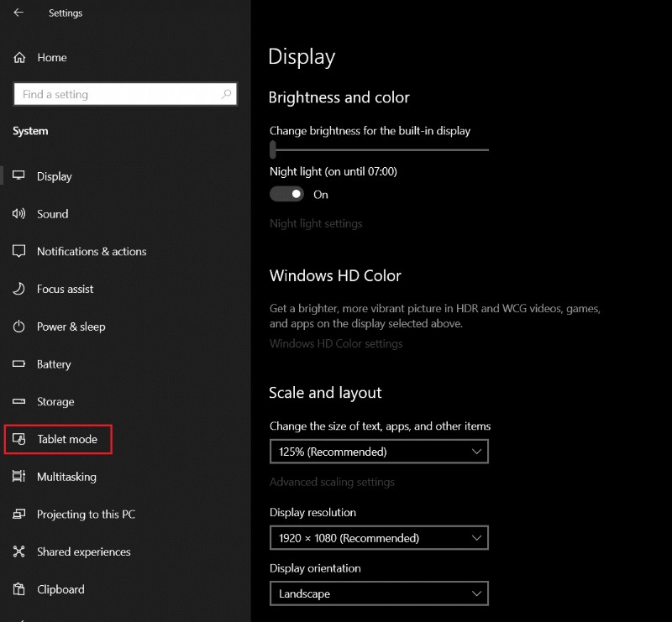The width and height of the screenshot is (672, 622).
Task: Click the Multitasking icon
Action: click(x=18, y=476)
